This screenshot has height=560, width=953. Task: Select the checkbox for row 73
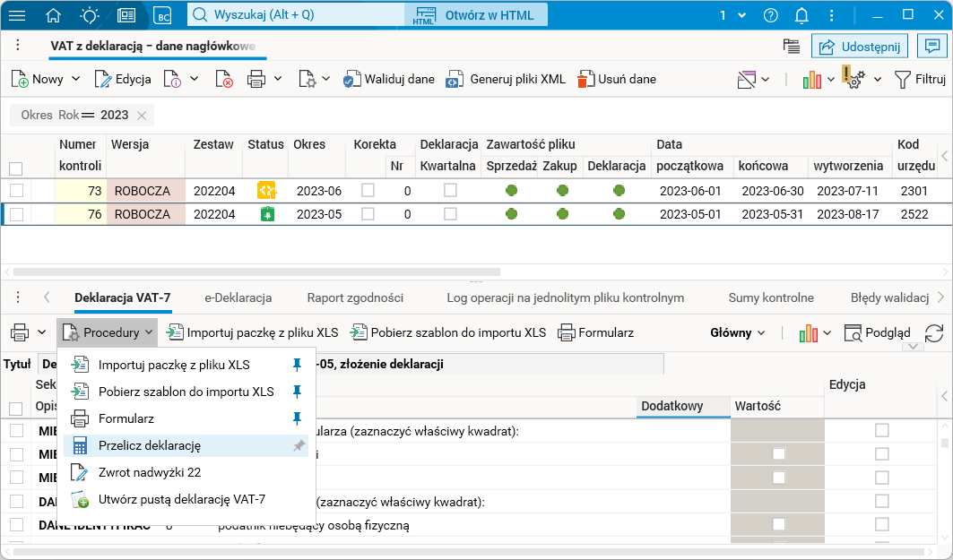[16, 191]
